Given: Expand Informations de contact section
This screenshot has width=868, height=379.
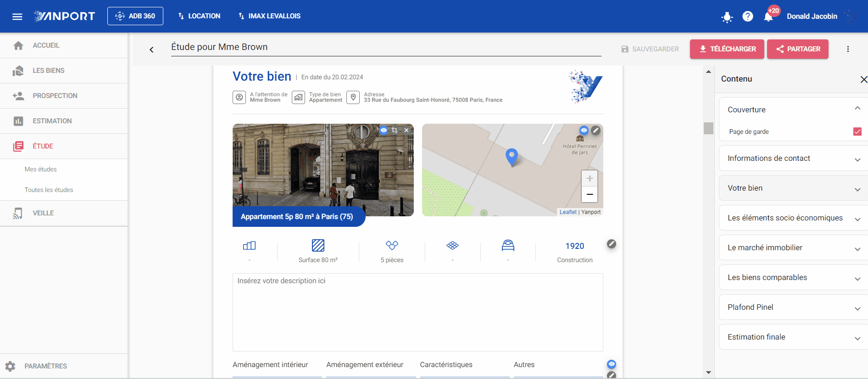Looking at the screenshot, I should (x=857, y=159).
